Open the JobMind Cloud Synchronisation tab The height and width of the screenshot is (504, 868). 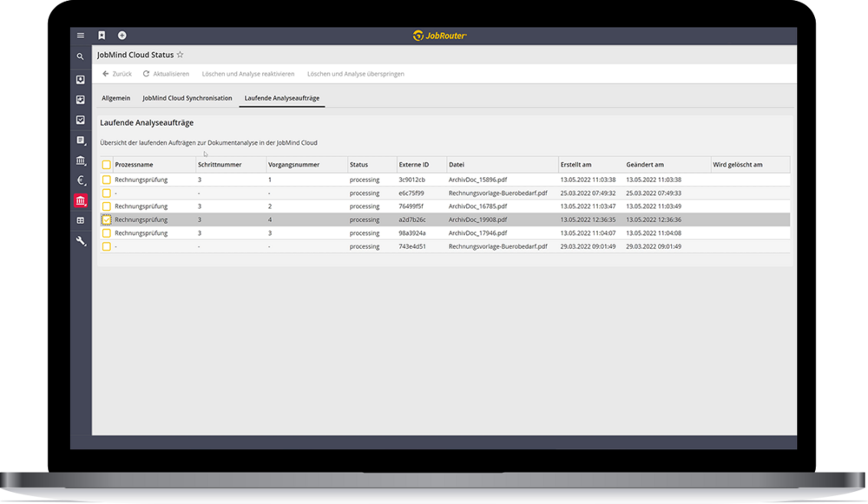click(x=188, y=98)
